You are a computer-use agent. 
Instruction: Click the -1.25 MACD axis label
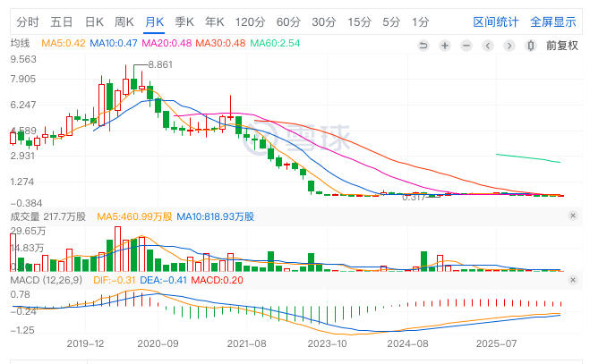[x=22, y=330]
